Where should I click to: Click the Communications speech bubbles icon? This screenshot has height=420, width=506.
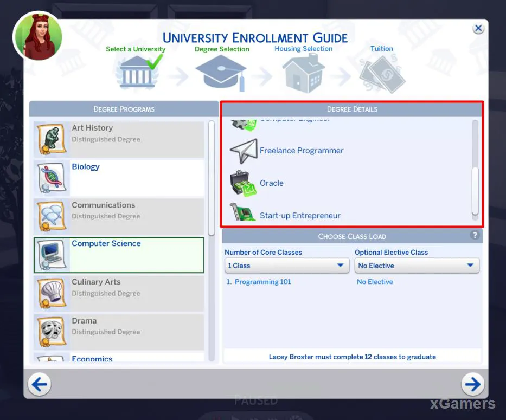[52, 216]
